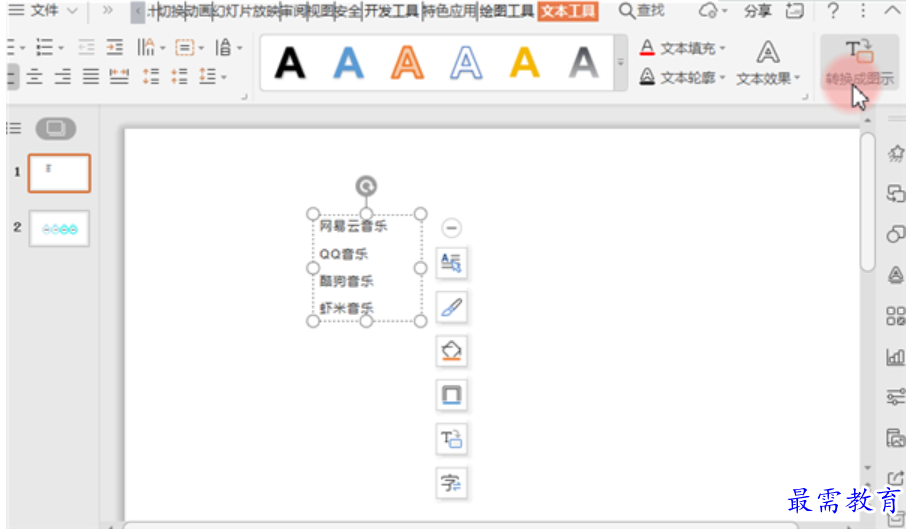Collapse the ribbon with the caret icon
The image size is (909, 532).
pyautogui.click(x=892, y=10)
